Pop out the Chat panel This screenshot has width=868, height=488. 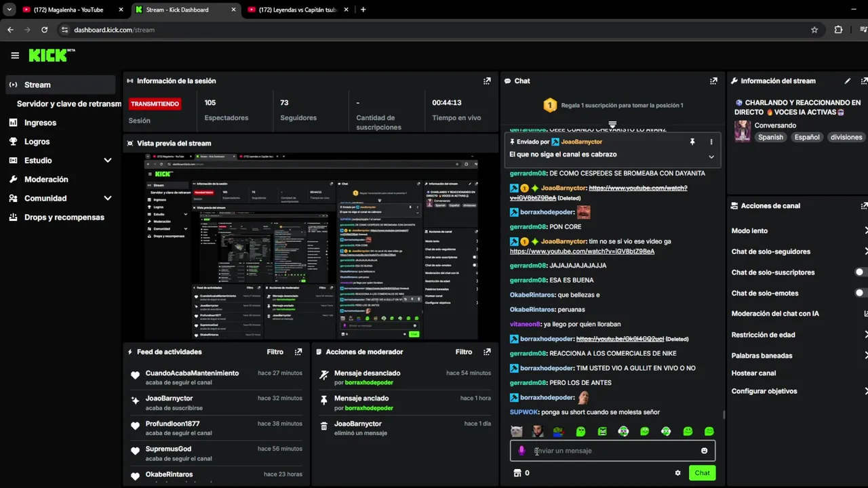pos(713,81)
